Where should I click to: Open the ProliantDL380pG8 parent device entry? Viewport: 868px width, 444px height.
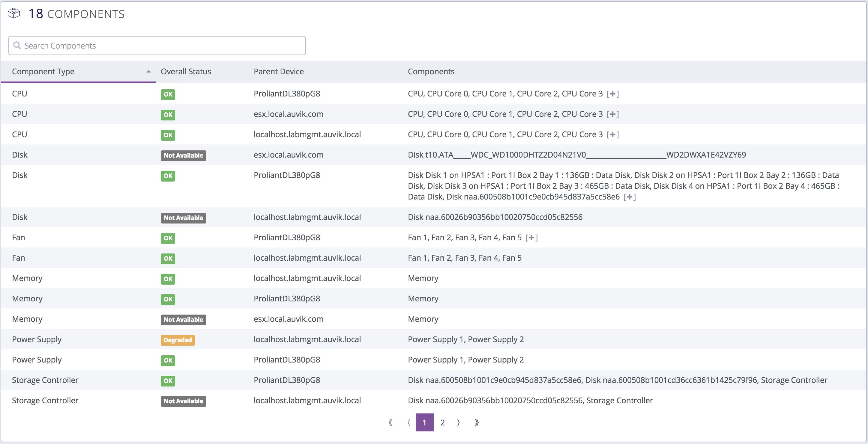(287, 93)
